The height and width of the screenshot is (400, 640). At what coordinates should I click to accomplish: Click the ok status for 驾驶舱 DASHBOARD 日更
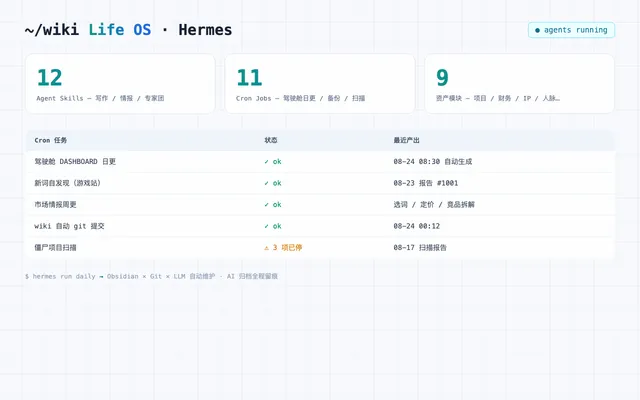coord(273,162)
